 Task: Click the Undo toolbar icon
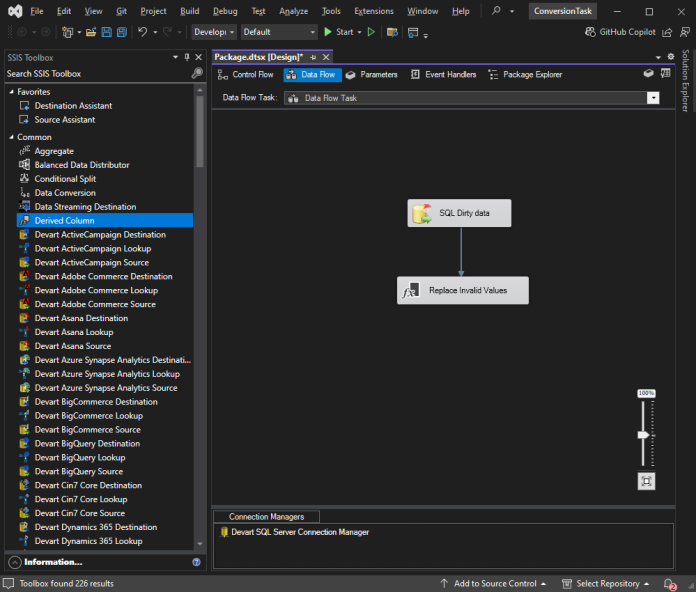pyautogui.click(x=142, y=32)
